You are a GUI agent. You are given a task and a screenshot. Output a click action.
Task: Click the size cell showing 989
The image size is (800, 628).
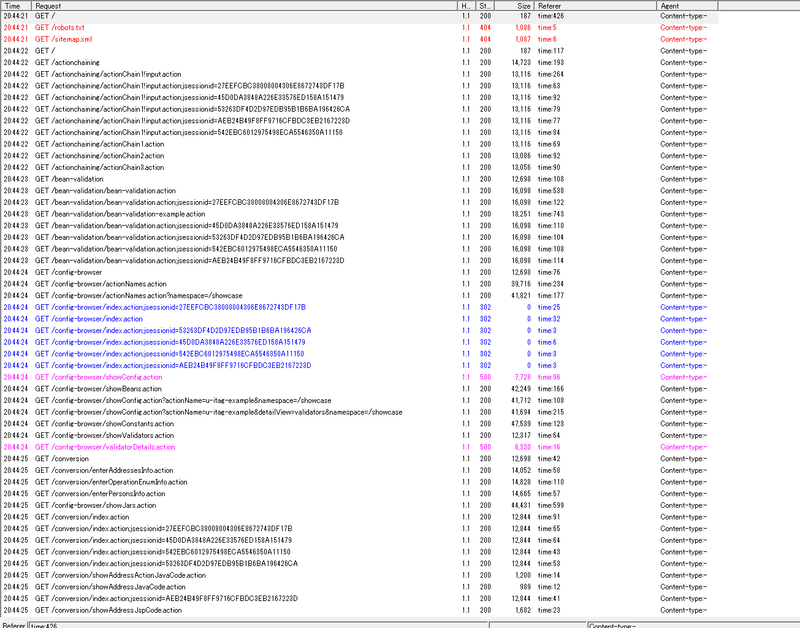525,587
